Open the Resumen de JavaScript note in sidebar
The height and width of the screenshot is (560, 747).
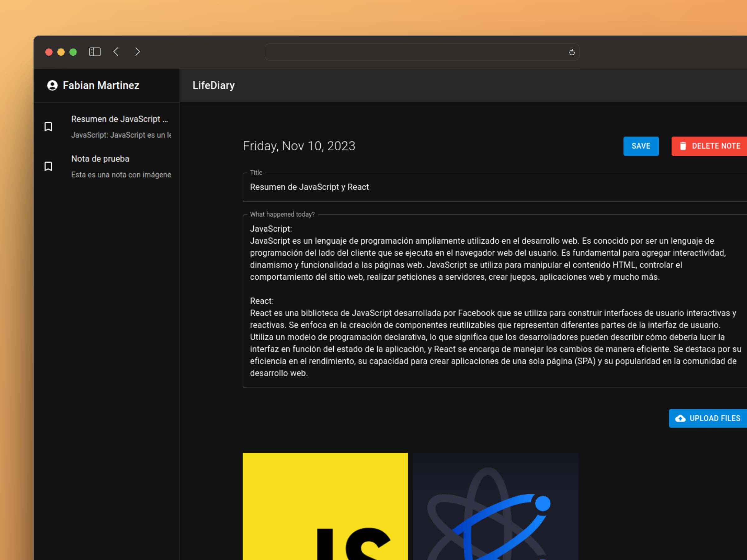[107, 127]
